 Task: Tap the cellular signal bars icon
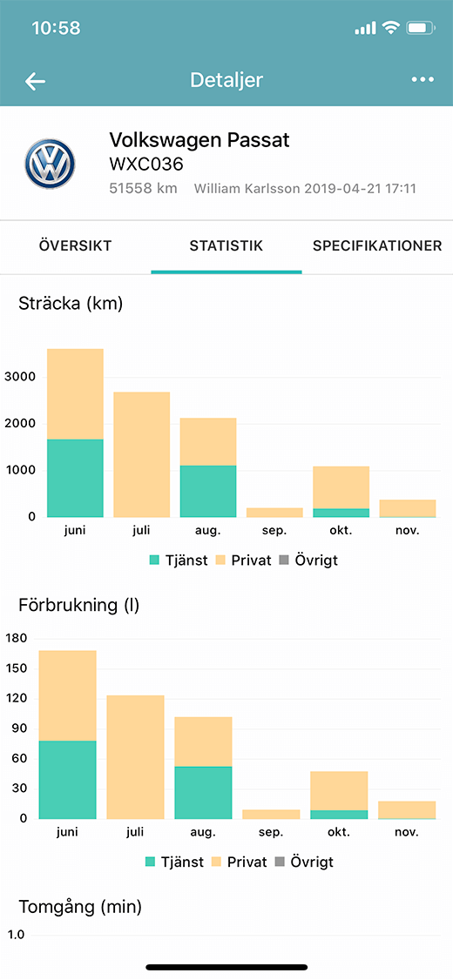point(365,28)
